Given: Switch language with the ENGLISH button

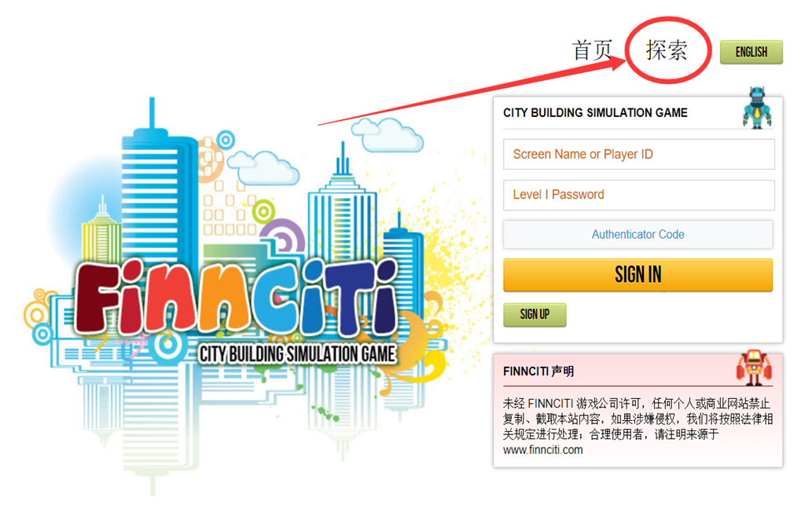Looking at the screenshot, I should [751, 52].
